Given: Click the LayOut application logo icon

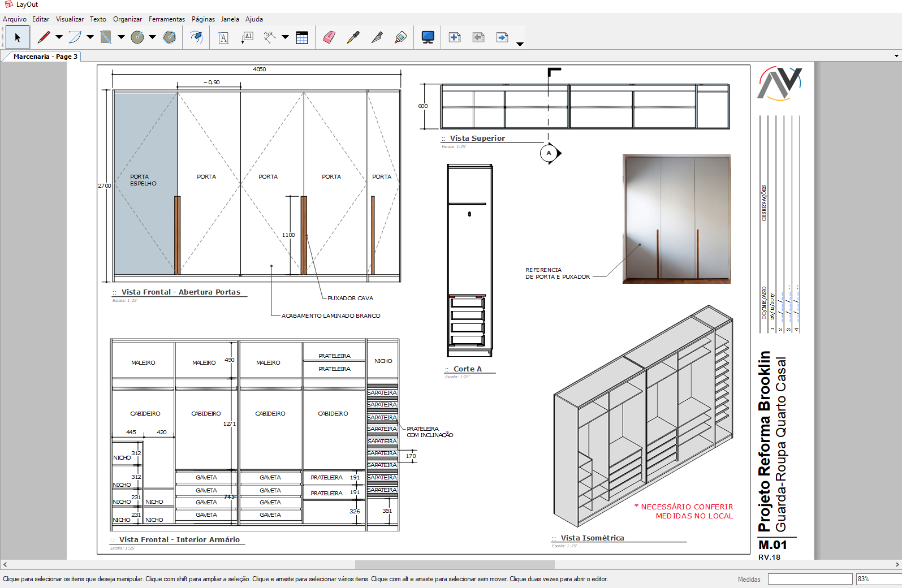Looking at the screenshot, I should (8, 5).
